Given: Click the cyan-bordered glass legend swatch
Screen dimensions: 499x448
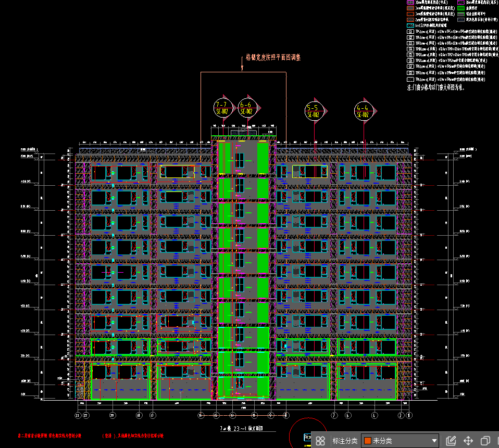Looking at the screenshot, I should coord(410,25).
